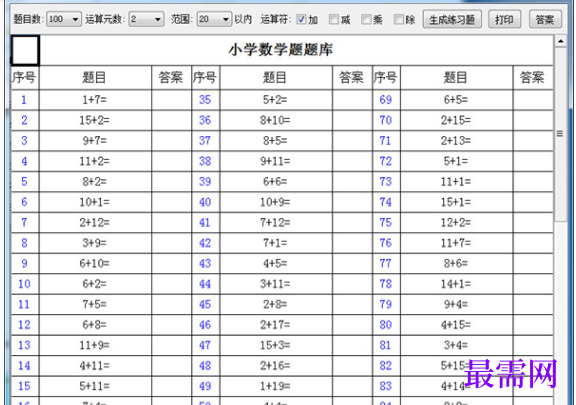Click serial number 46
The height and width of the screenshot is (405, 576).
point(205,325)
